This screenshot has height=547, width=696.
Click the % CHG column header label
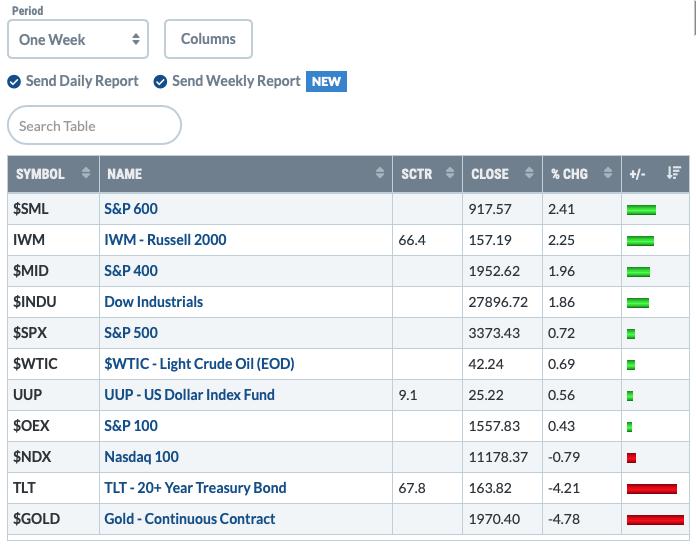point(569,174)
